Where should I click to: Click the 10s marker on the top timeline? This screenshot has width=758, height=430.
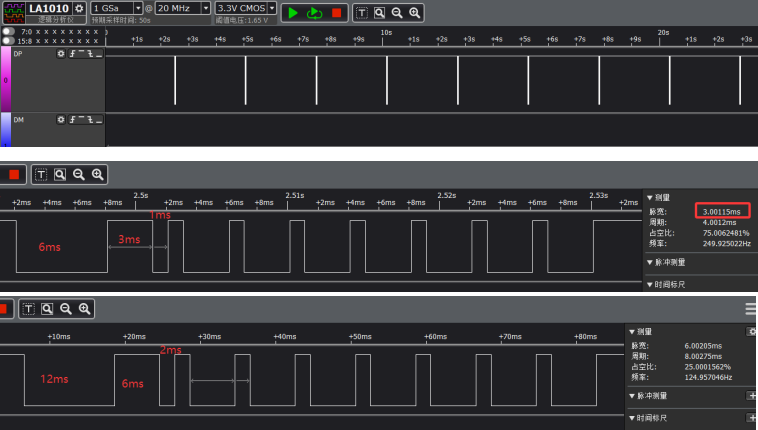[386, 32]
